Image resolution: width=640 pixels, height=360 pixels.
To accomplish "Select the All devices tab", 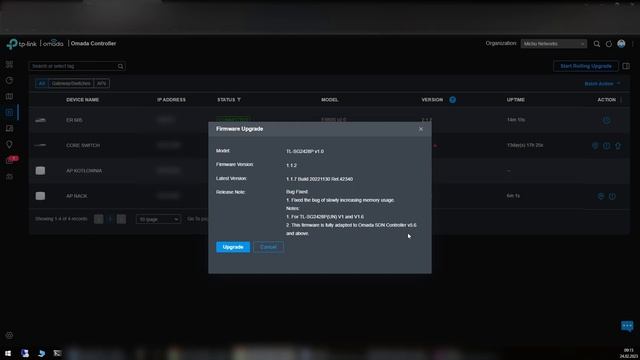I will click(42, 83).
